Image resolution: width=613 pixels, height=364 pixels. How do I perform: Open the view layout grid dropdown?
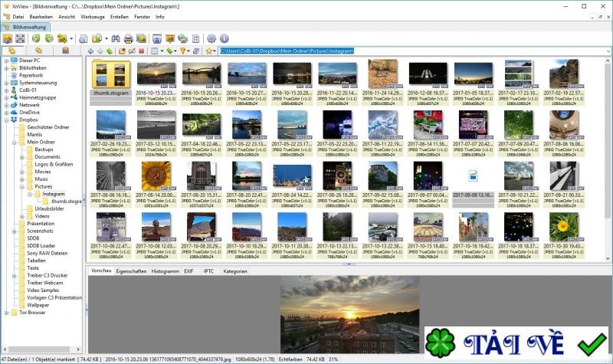[156, 51]
